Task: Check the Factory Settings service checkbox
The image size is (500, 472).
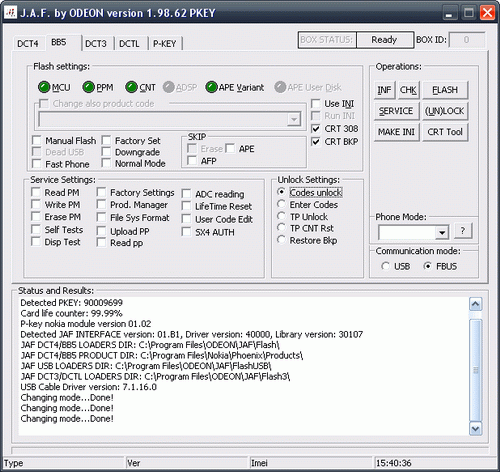Action: (x=101, y=192)
